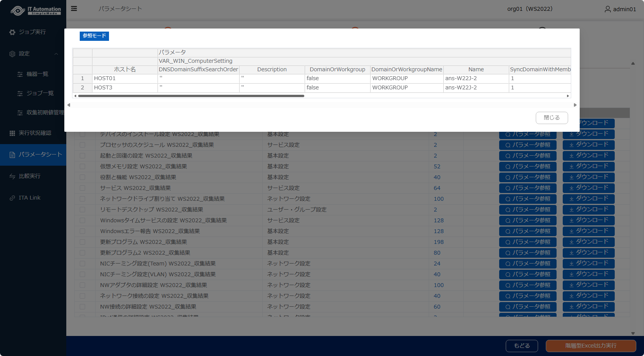This screenshot has width=644, height=356.
Task: Click the dialog table horizontal scrollbar
Action: (191, 96)
